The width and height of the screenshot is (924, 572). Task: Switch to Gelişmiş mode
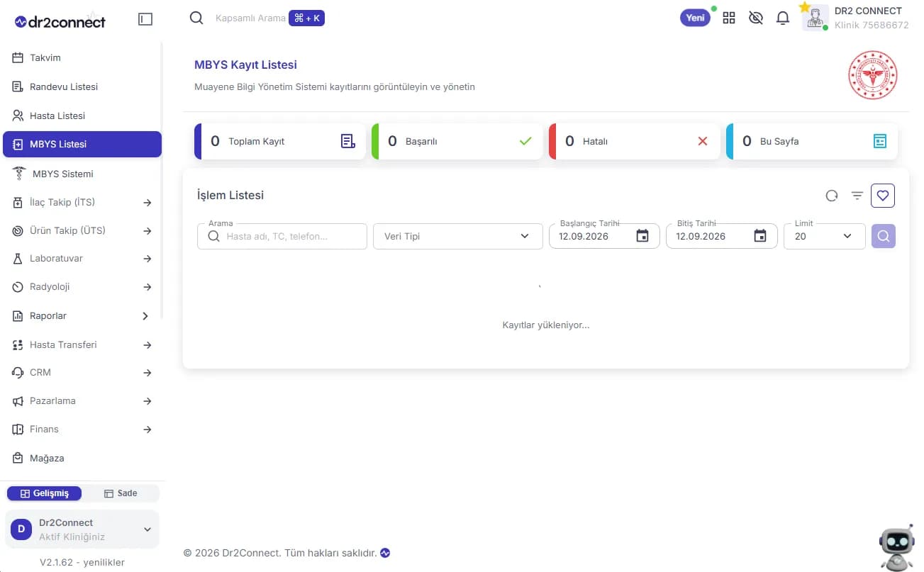click(x=44, y=493)
